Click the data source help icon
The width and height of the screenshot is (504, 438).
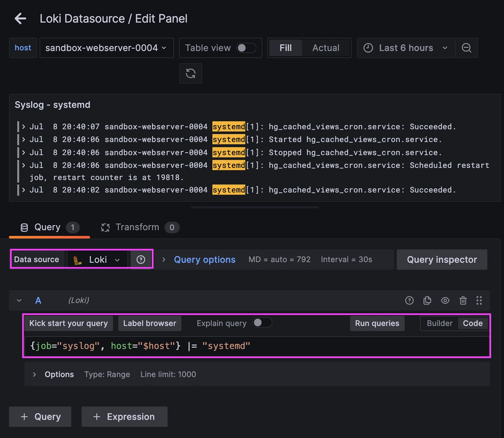point(141,260)
